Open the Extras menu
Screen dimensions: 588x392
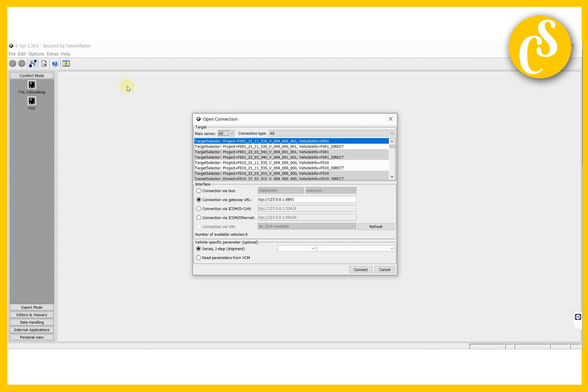[52, 53]
